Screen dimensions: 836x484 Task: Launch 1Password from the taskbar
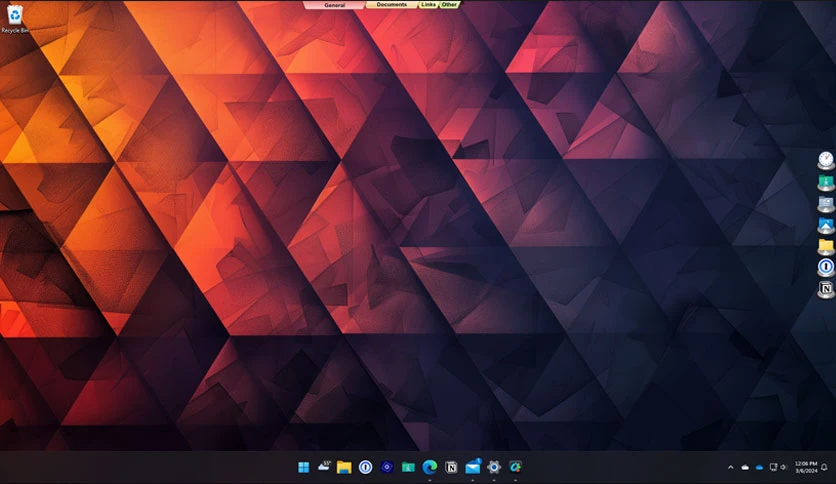365,467
